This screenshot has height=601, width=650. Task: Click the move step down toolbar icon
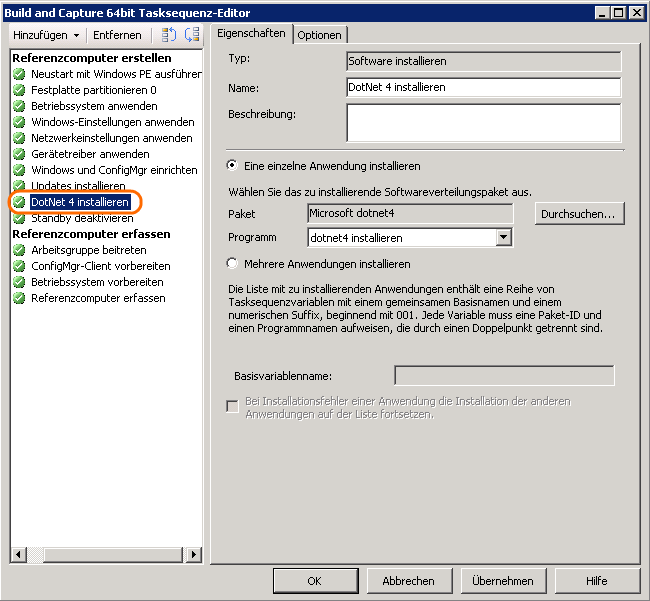point(192,35)
